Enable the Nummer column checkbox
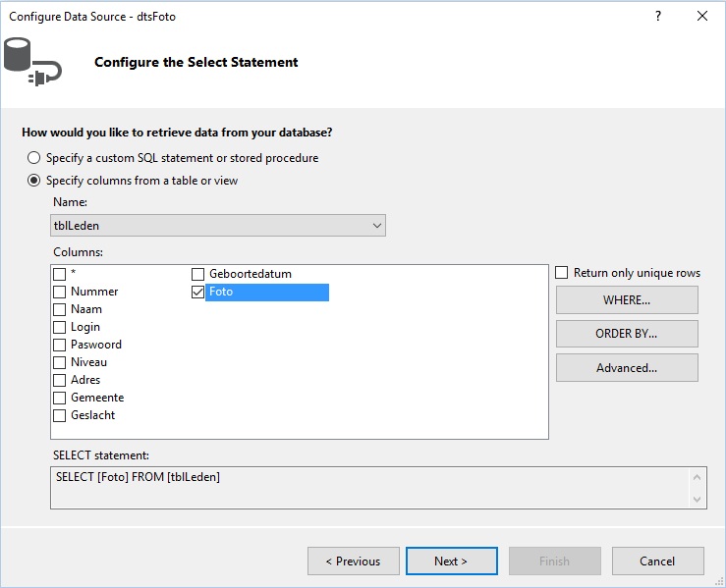Viewport: 726px width, 588px height. point(59,292)
